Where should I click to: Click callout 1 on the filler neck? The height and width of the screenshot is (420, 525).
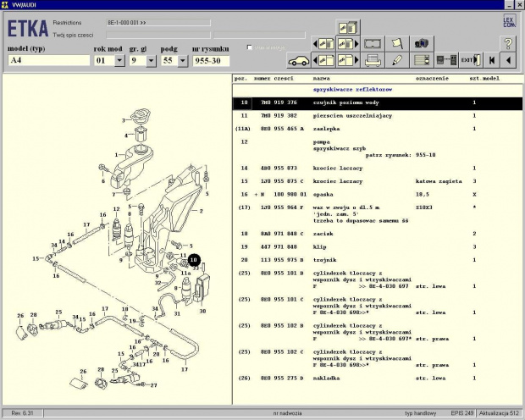116,155
